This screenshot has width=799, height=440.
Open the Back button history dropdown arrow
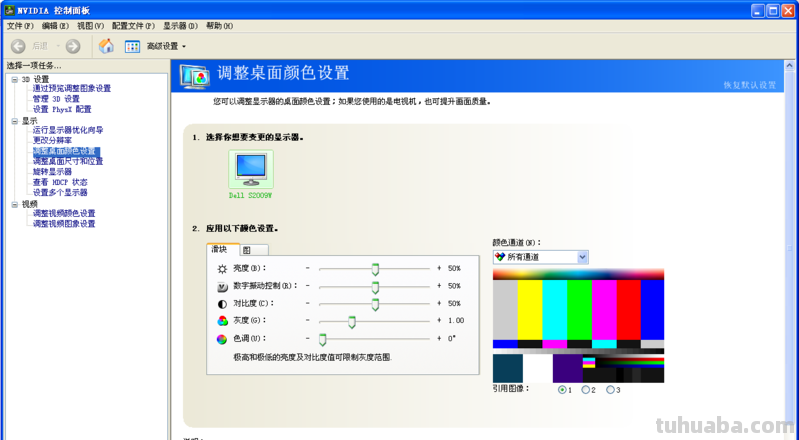point(58,46)
